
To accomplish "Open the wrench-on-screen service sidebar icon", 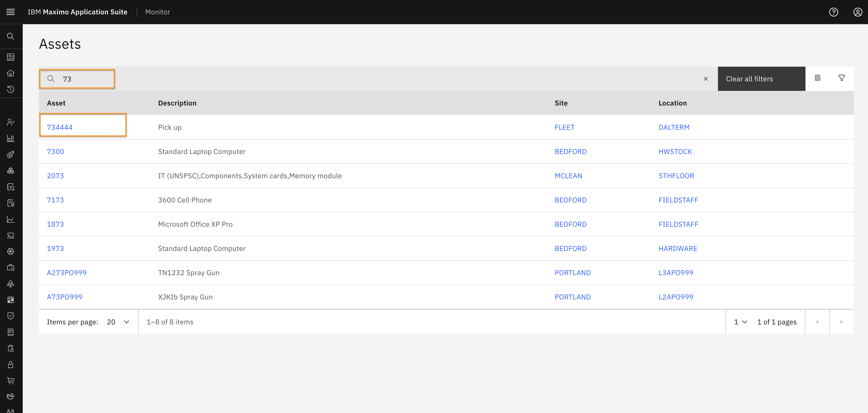I will [x=11, y=236].
